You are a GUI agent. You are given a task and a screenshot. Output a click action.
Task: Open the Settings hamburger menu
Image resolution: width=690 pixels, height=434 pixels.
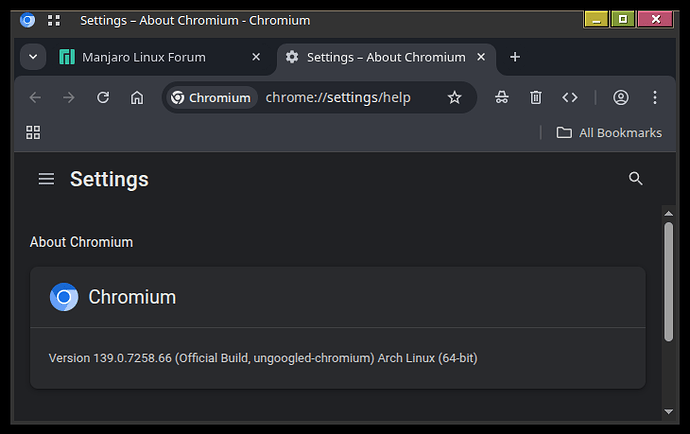tap(46, 179)
